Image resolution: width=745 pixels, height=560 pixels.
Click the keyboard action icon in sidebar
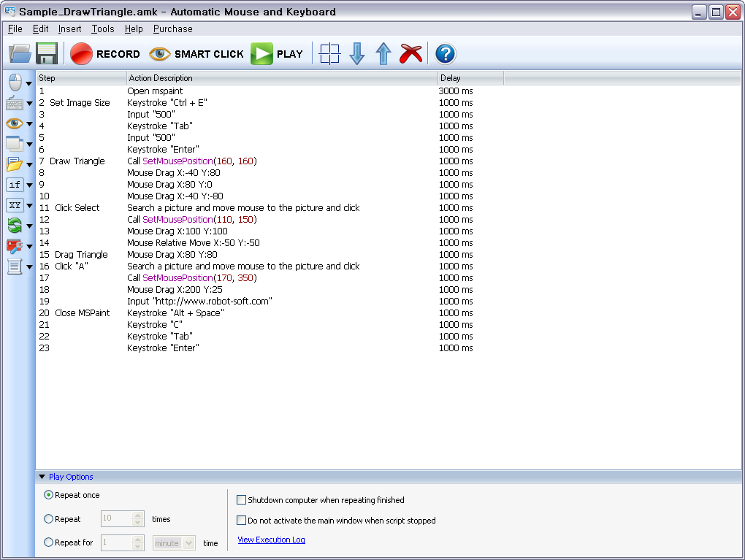point(15,103)
